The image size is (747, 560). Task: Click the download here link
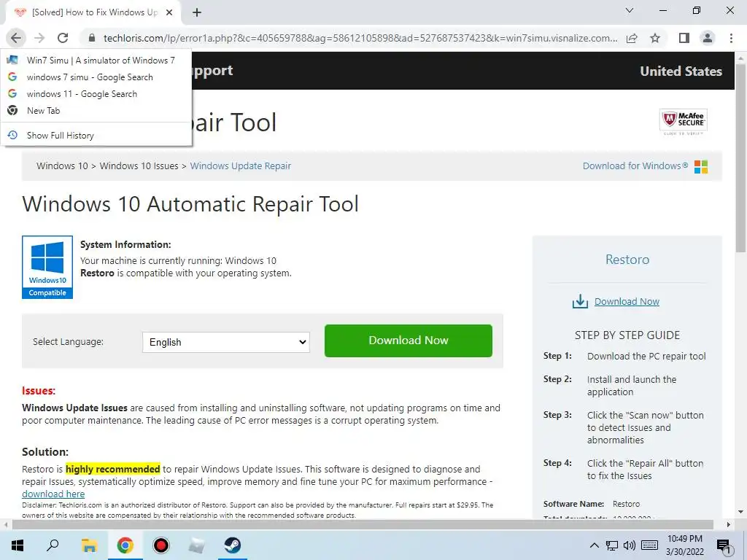point(53,494)
